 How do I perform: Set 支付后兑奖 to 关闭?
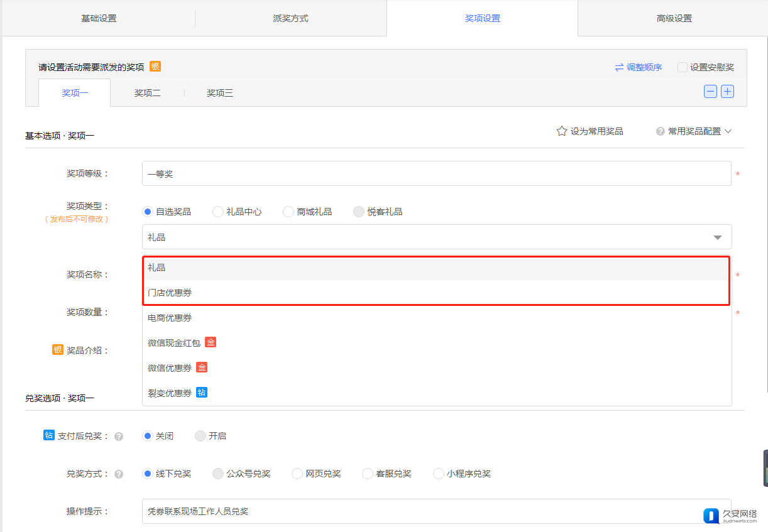pyautogui.click(x=148, y=436)
